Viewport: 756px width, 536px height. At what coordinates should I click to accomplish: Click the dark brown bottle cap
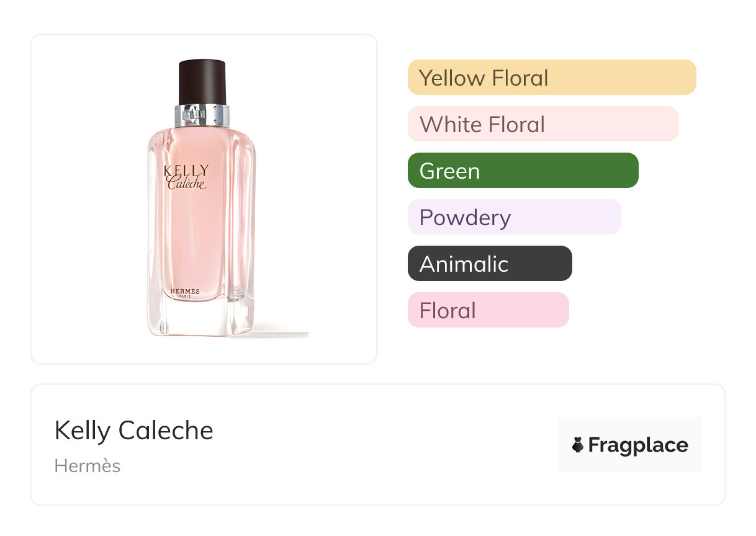point(202,82)
